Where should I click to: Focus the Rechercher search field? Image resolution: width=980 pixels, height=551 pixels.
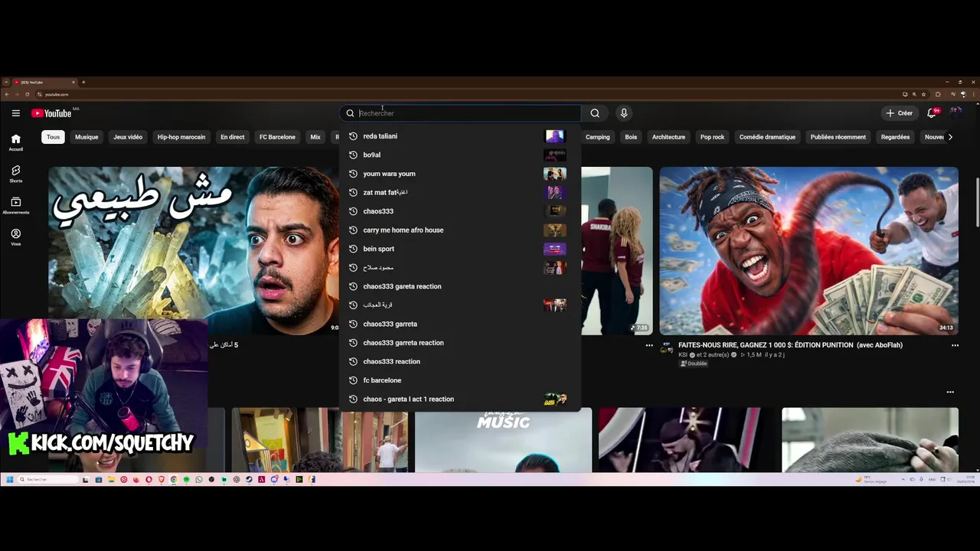pos(460,113)
